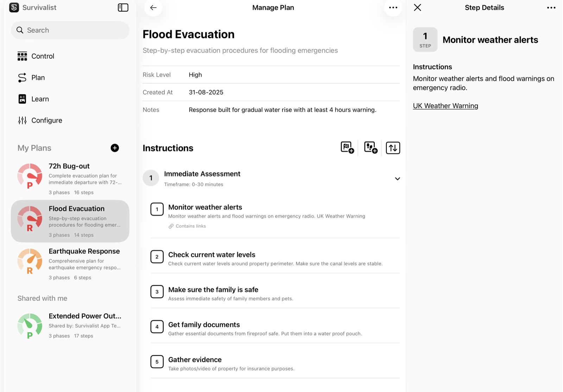
Task: Select the Gather evidence step
Action: (275, 364)
